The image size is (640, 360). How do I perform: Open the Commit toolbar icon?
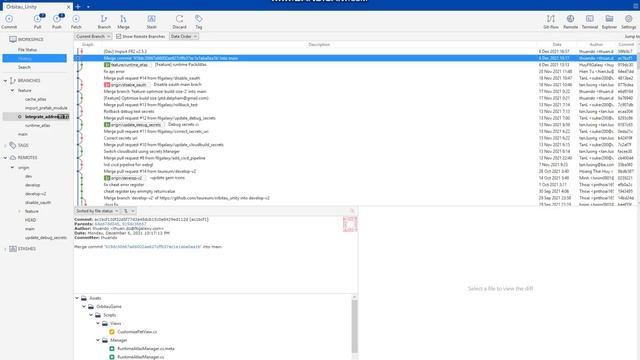9,19
